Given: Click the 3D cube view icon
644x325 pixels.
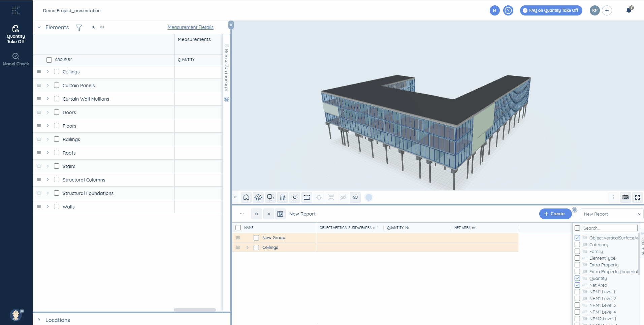Looking at the screenshot, I should click(258, 197).
